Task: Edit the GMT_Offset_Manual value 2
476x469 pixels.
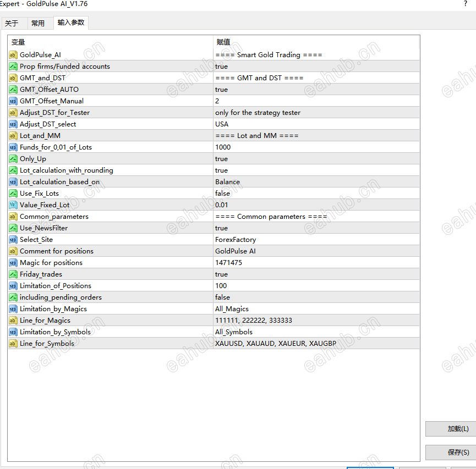Action: (x=316, y=101)
